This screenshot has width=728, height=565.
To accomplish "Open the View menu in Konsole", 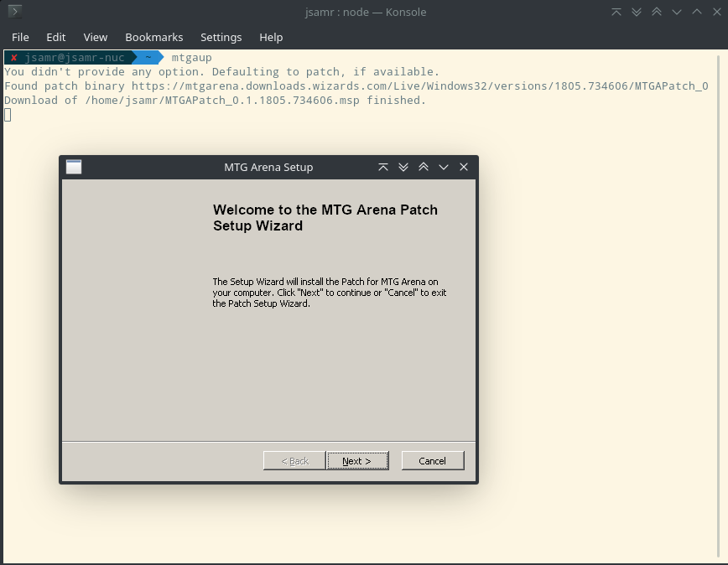I will click(95, 37).
